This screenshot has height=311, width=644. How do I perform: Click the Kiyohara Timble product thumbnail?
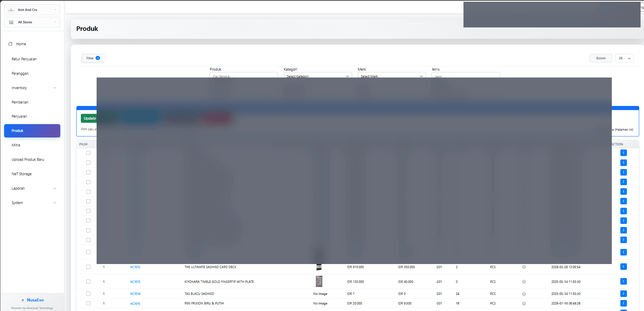point(319,281)
